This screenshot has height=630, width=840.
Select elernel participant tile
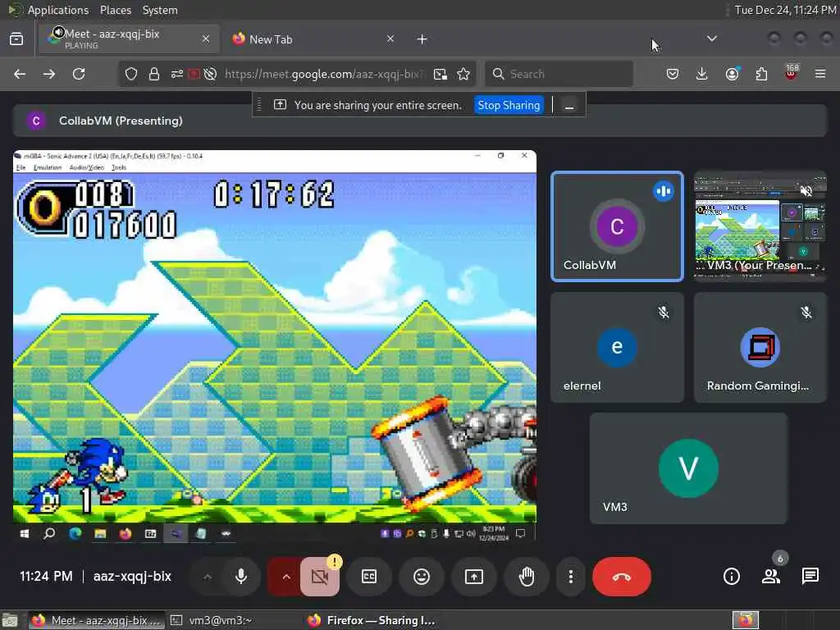pyautogui.click(x=617, y=347)
